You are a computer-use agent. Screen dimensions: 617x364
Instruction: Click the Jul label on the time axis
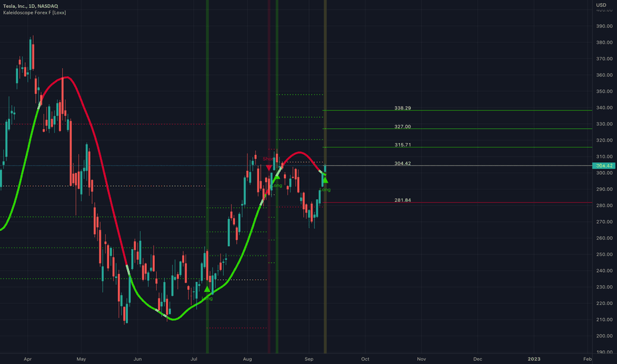point(193,359)
